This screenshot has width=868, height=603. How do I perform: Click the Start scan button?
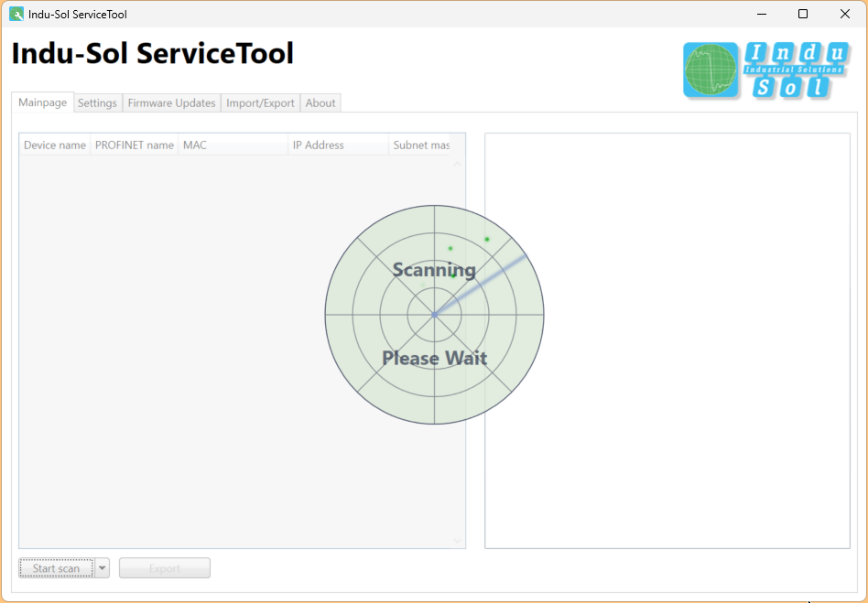[57, 568]
